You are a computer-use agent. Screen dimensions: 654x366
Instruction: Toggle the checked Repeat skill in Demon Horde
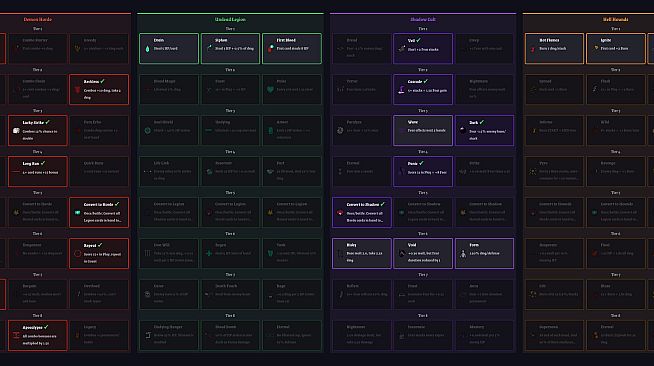click(x=99, y=253)
